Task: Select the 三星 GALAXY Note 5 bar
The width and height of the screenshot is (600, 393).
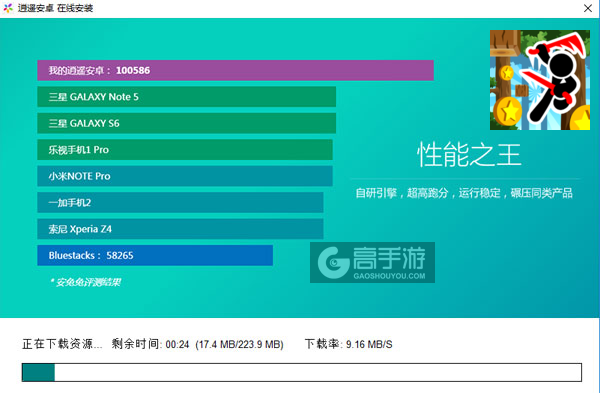Action: click(186, 97)
